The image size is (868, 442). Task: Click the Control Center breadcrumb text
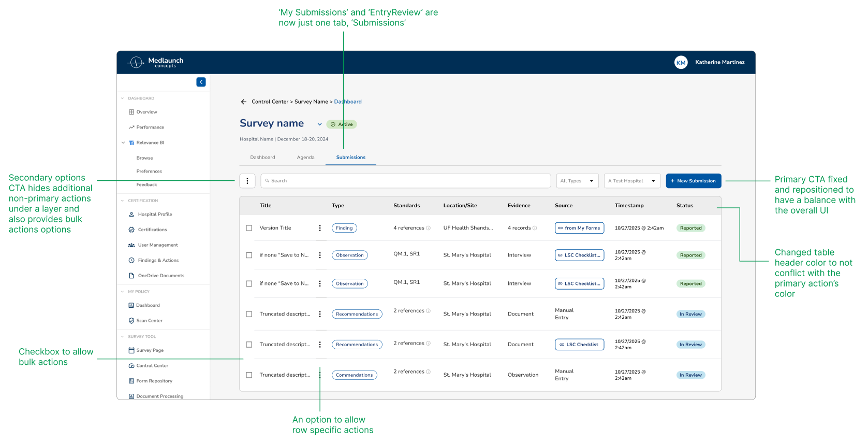point(270,102)
